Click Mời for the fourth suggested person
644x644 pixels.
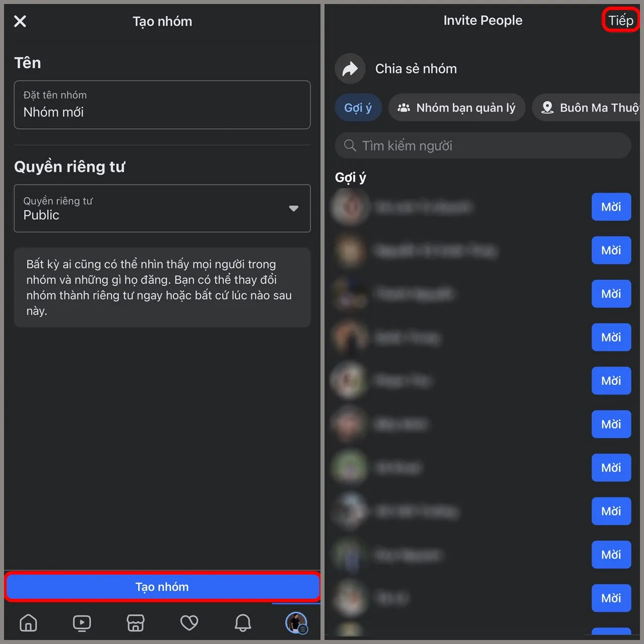pyautogui.click(x=611, y=337)
